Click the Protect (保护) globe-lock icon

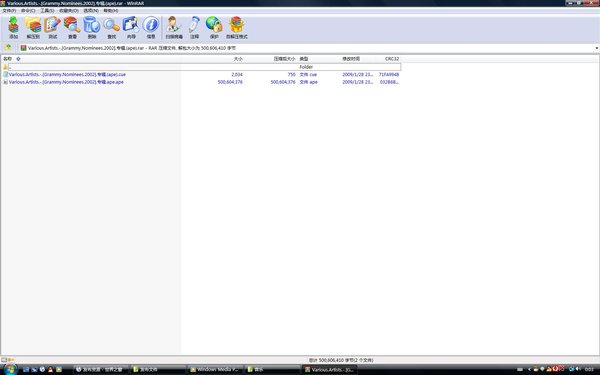214,28
